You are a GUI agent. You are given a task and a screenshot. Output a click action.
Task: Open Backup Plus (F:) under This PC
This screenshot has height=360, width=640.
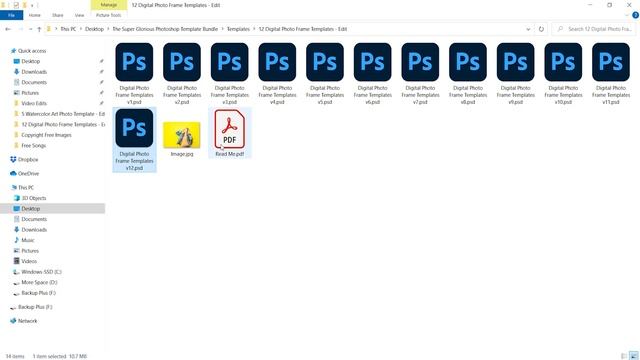(38, 293)
